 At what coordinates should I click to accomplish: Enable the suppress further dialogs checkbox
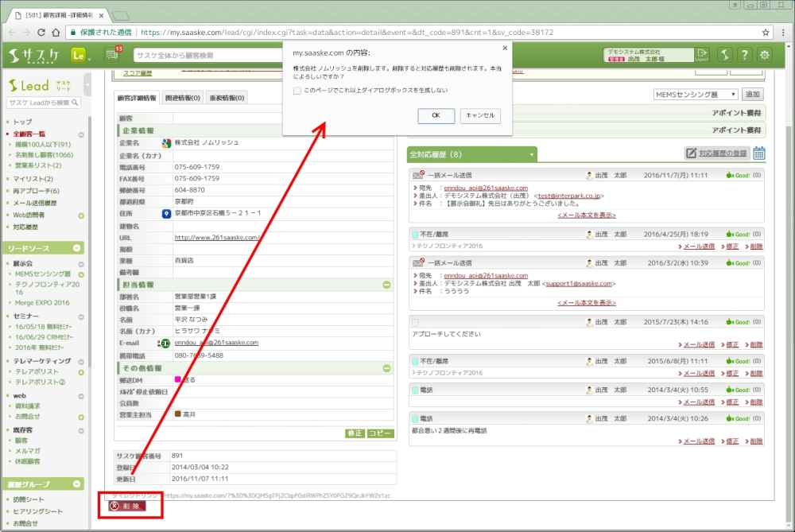(x=297, y=91)
